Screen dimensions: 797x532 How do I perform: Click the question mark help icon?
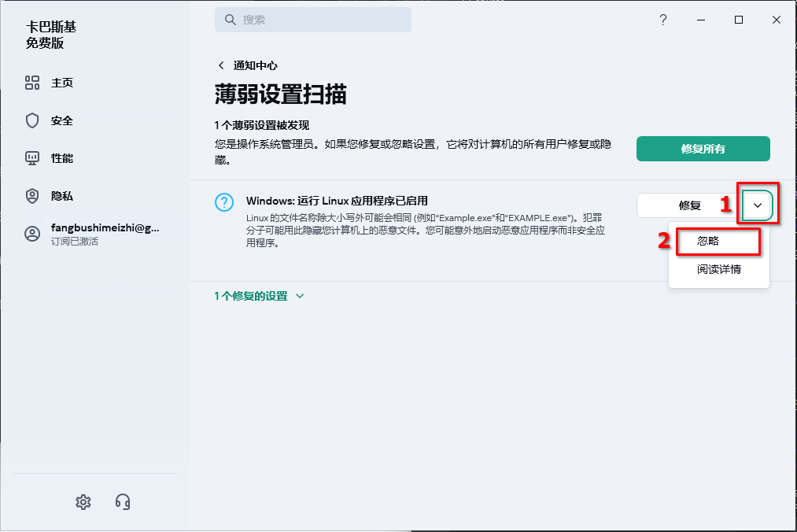click(x=663, y=20)
